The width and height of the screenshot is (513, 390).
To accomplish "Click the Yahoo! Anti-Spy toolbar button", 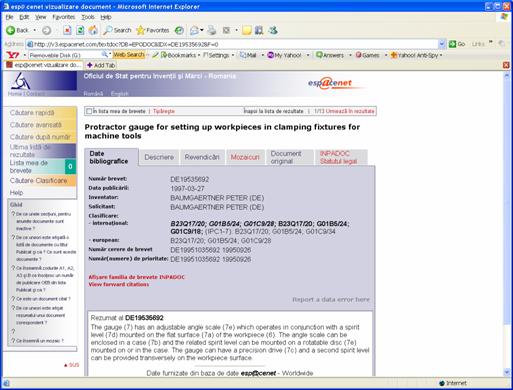I will (x=414, y=55).
